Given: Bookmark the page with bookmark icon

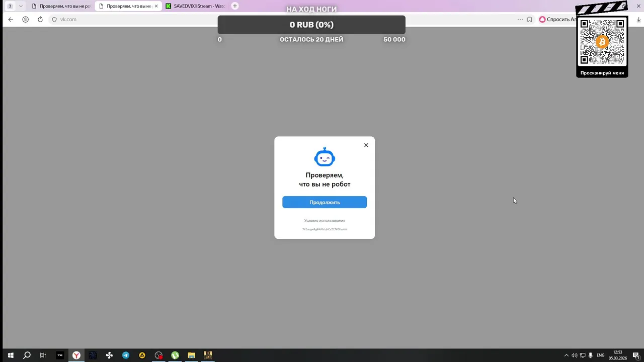Looking at the screenshot, I should (x=530, y=20).
